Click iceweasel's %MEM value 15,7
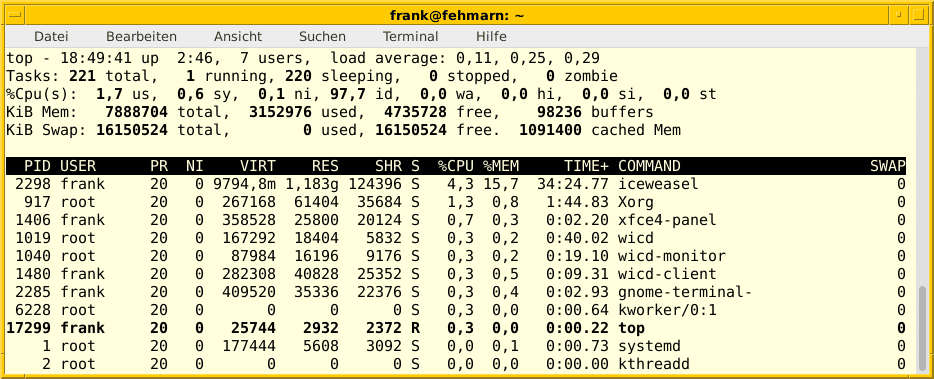 click(501, 184)
